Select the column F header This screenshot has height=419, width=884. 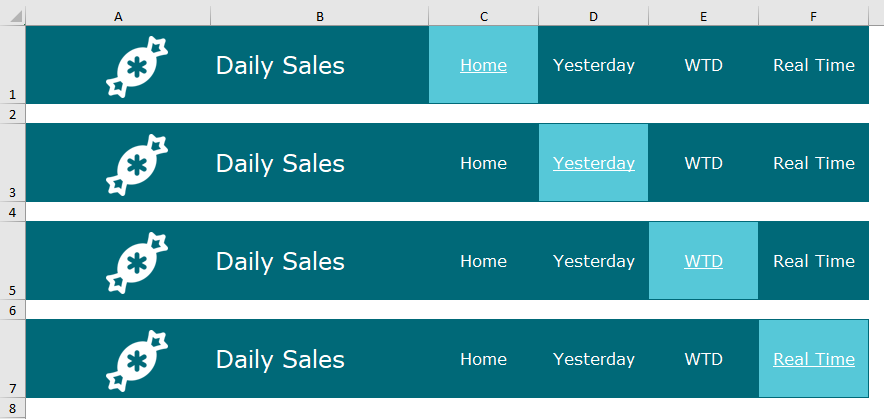pos(813,17)
